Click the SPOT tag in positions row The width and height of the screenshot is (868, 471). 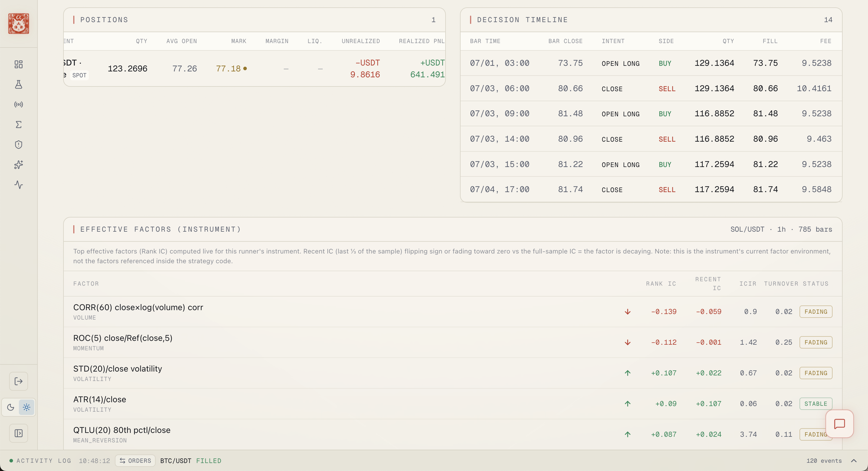click(x=79, y=76)
